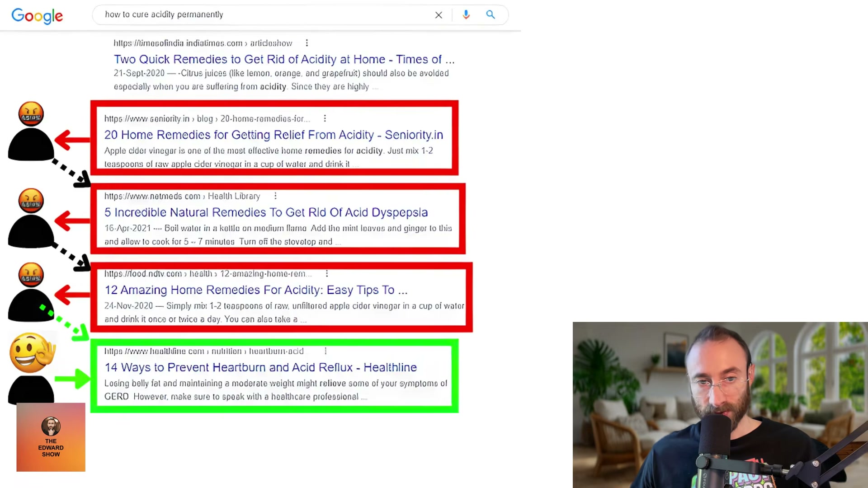This screenshot has width=868, height=488.
Task: Click the timesofindia.indiatimes.com URL breadcrumb
Action: (x=203, y=43)
